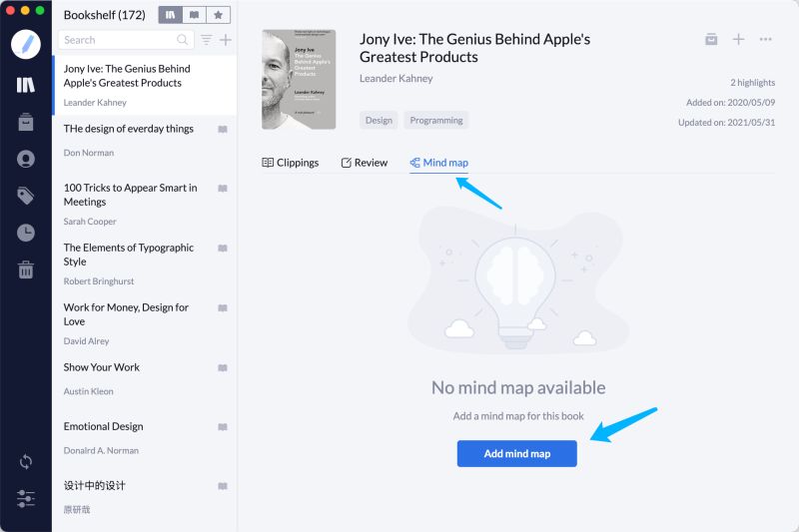Select 设计中的设计 book
Screen dimensions: 799x532
145,497
